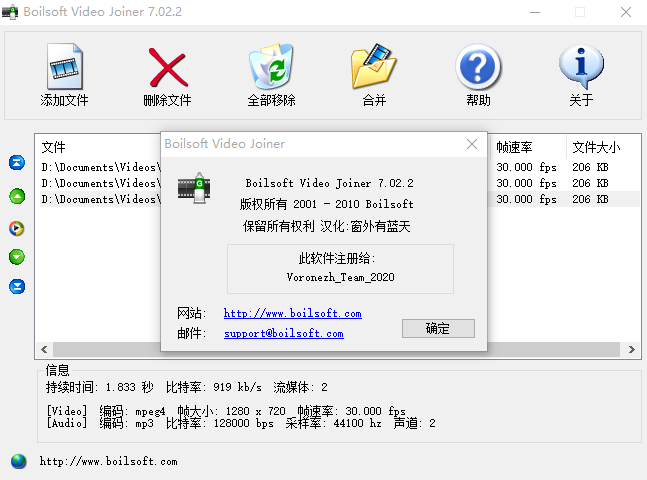The image size is (647, 480).
Task: Click the 持续时间: 1.833 秒 text
Action: tap(99, 387)
